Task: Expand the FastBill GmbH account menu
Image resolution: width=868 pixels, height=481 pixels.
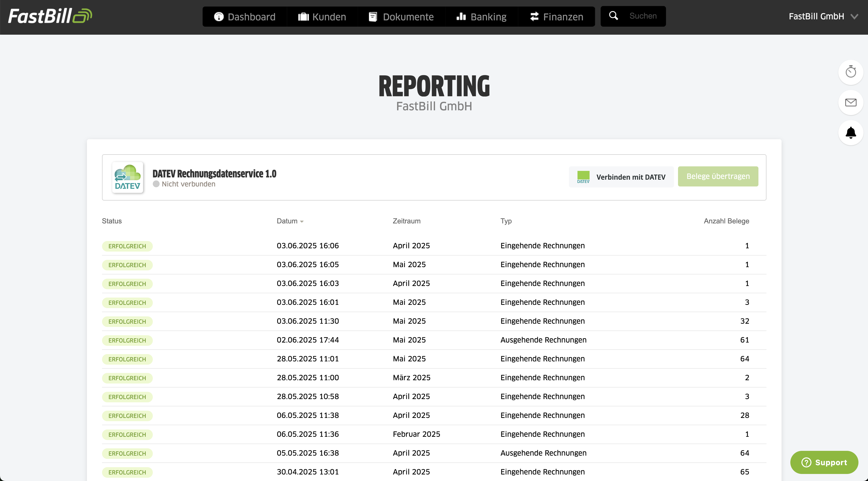Action: tap(823, 17)
